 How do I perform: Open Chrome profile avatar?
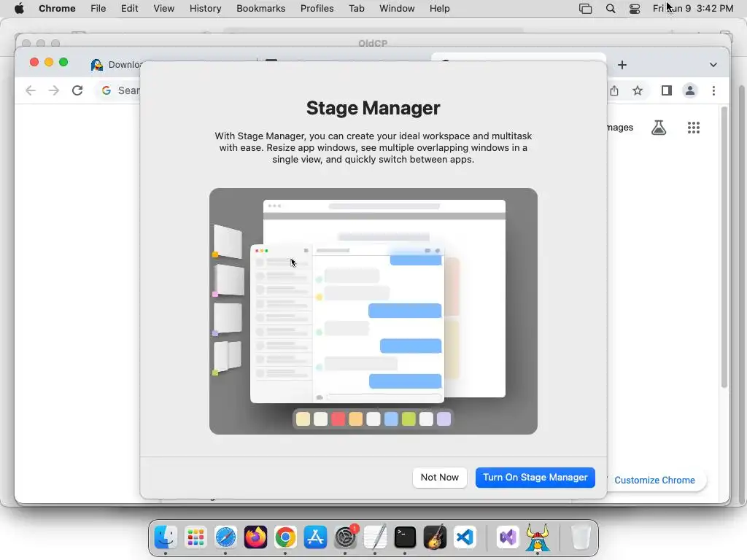690,90
